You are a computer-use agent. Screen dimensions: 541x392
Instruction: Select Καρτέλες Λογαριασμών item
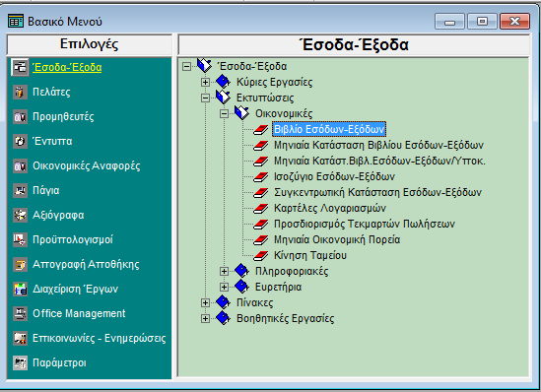[x=330, y=208]
